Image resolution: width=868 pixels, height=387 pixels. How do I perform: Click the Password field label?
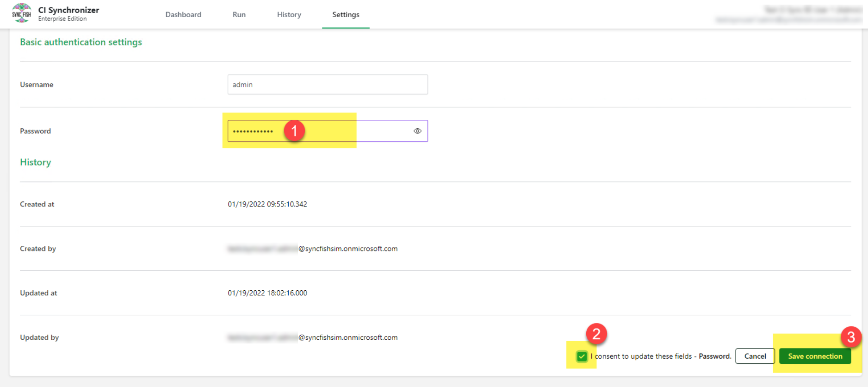tap(35, 131)
